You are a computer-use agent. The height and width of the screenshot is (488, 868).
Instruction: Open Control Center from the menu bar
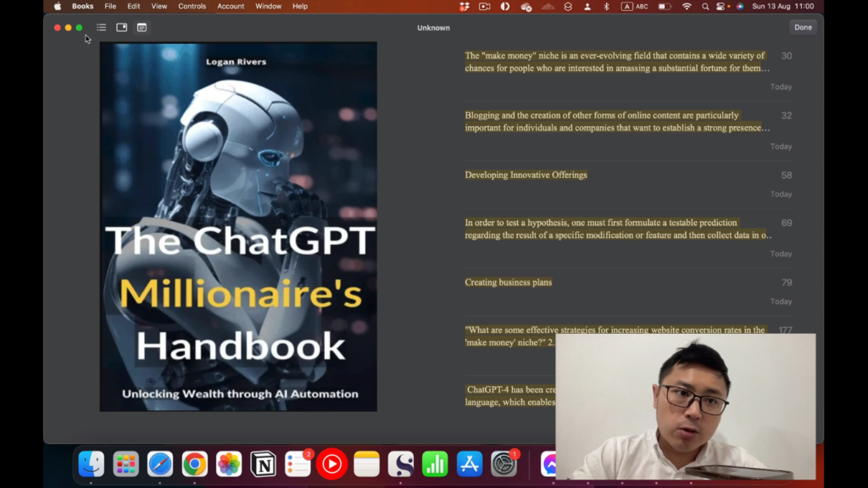tap(721, 7)
